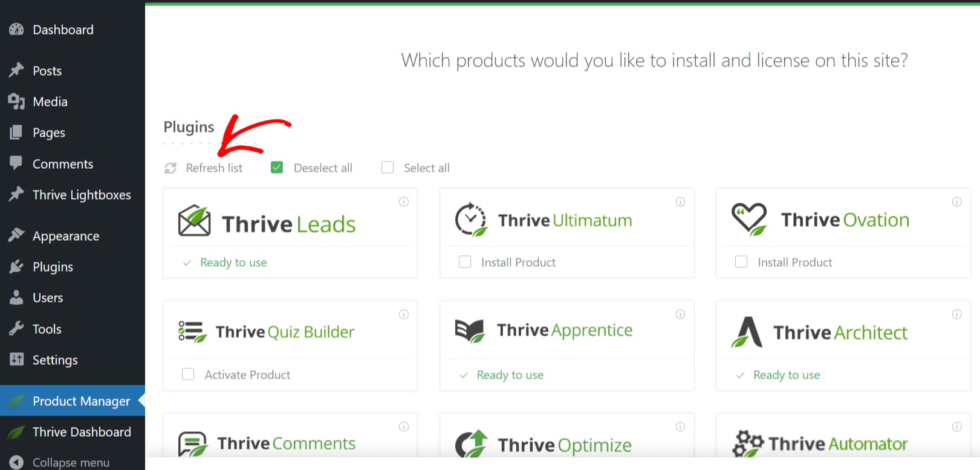Viewport: 980px width, 470px height.
Task: Enable Activate Product for Thrive Quiz Builder
Action: 188,374
